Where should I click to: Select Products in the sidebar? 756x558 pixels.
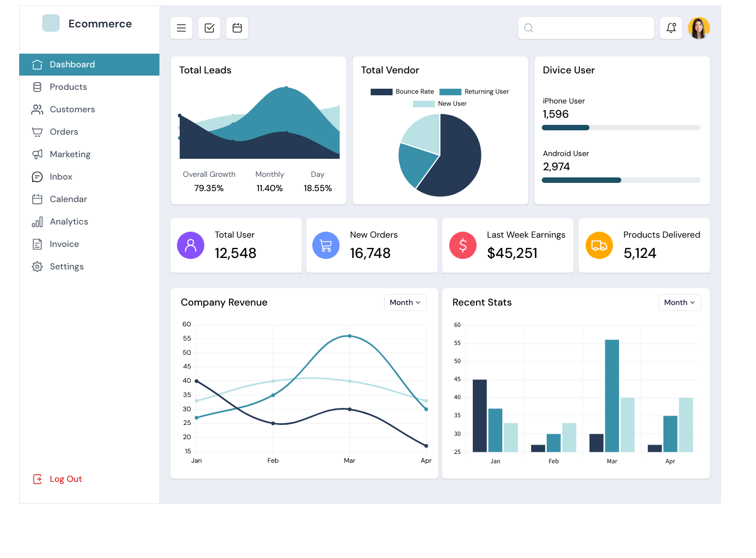coord(68,87)
